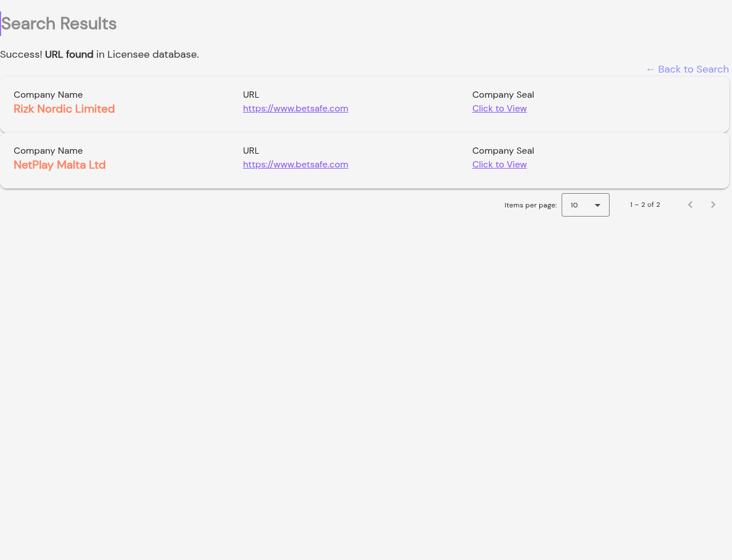The width and height of the screenshot is (732, 560).
Task: Click the 'Items per page:' label
Action: tap(531, 205)
